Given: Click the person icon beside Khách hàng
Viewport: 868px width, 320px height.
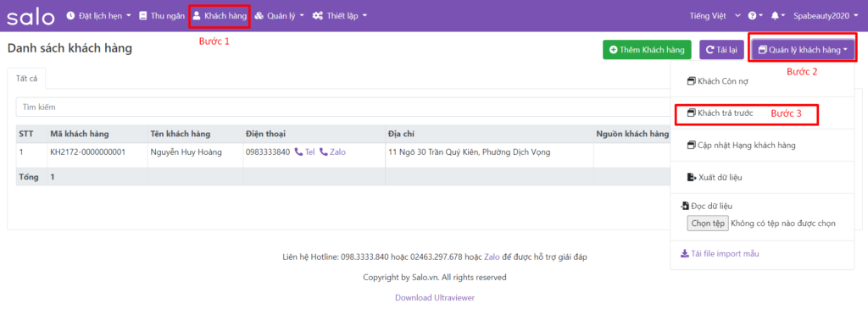Looking at the screenshot, I should pos(196,16).
